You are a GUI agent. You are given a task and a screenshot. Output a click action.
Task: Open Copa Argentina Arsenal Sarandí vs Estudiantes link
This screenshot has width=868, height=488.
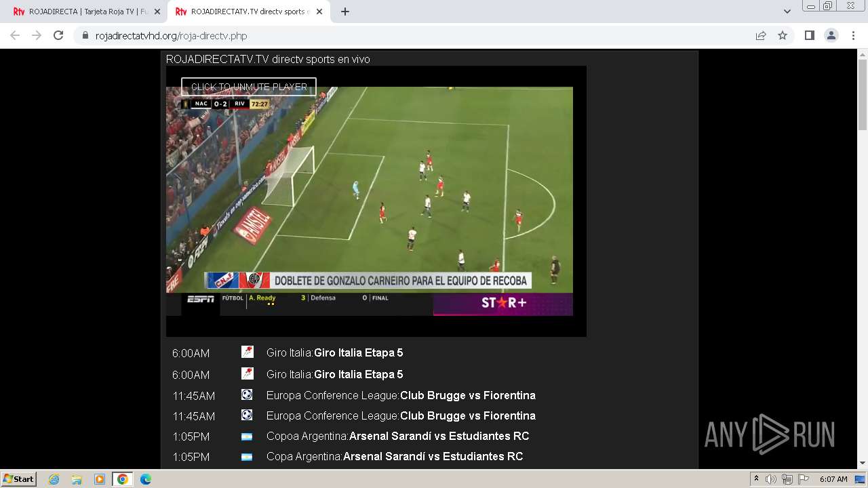433,456
